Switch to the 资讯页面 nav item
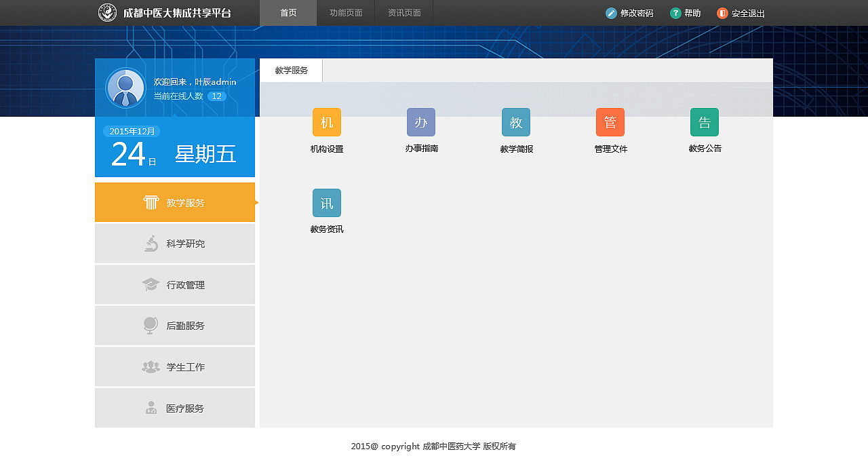This screenshot has height=475, width=868. click(x=403, y=12)
